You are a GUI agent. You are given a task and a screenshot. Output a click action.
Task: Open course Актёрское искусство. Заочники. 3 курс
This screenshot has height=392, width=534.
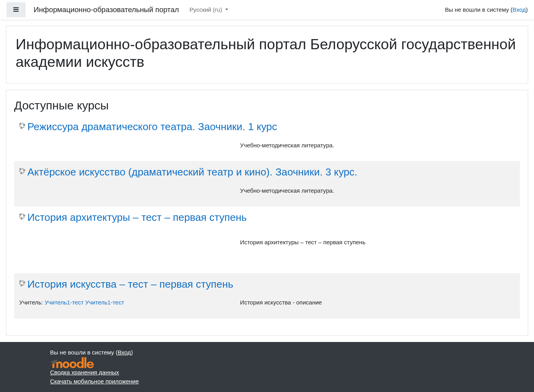click(192, 172)
